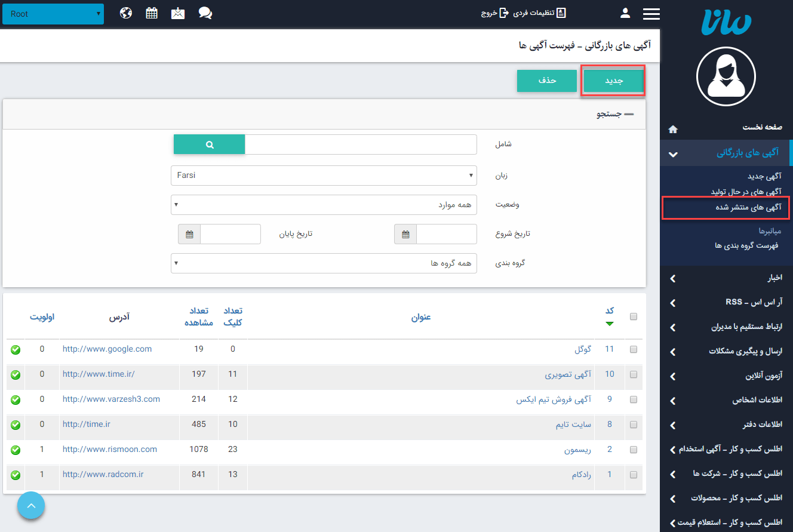Click the globe icon in the top toolbar
The image size is (793, 532).
pos(125,12)
